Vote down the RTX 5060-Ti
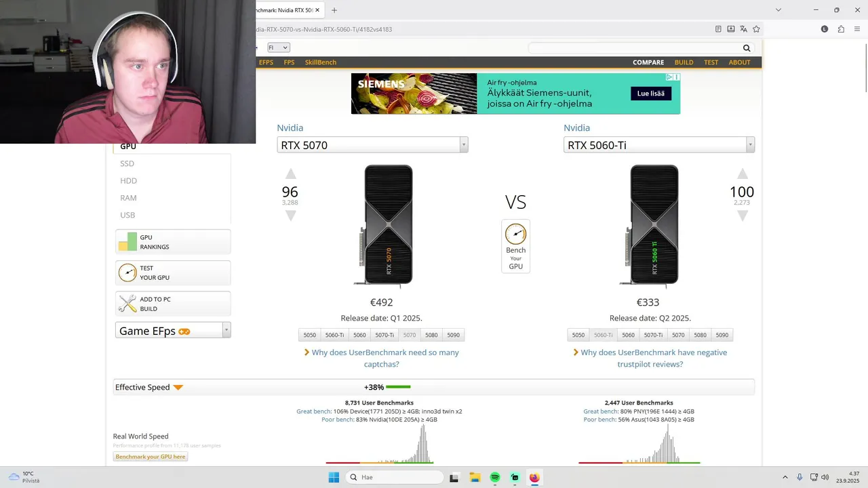 point(743,216)
